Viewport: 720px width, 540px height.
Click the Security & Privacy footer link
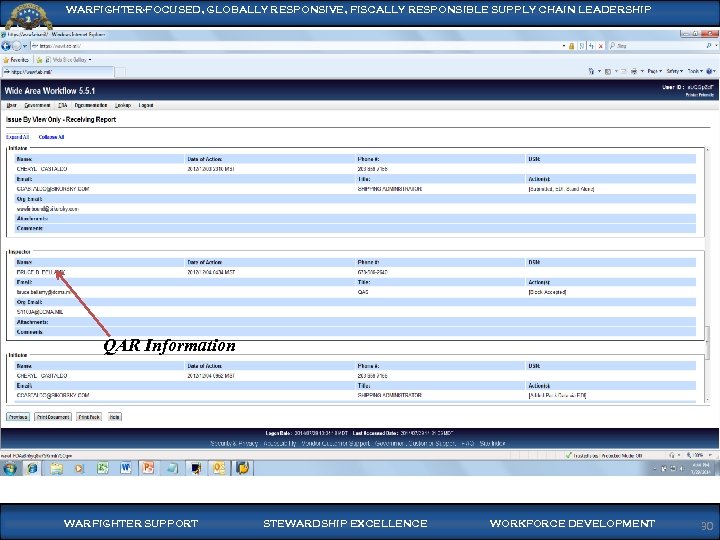tap(234, 444)
